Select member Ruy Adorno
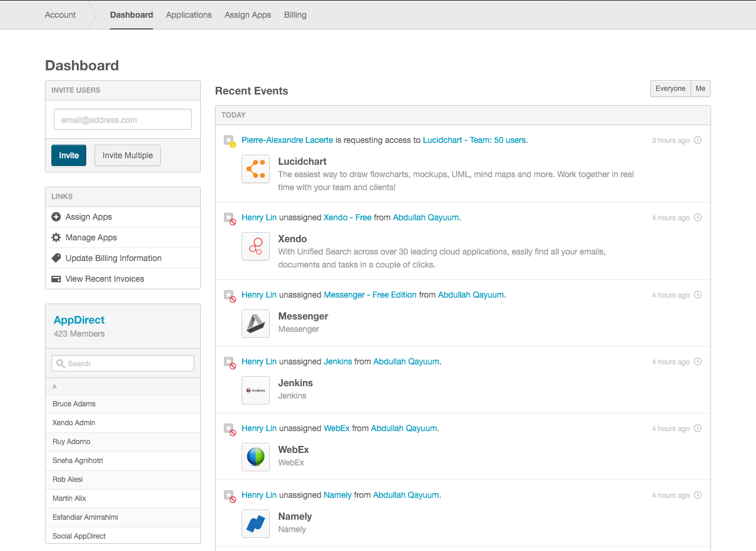This screenshot has height=551, width=756. [123, 442]
